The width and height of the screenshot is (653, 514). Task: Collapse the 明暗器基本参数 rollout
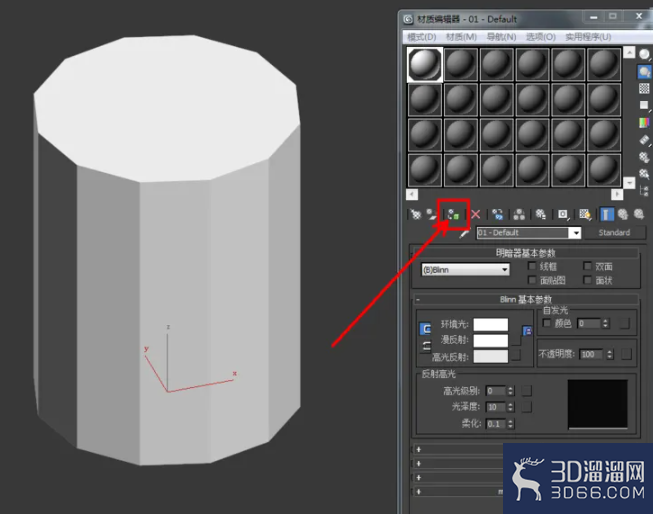(x=525, y=253)
